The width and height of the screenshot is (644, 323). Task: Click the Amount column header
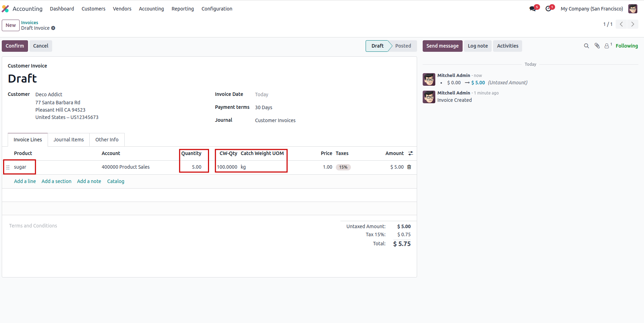[394, 153]
